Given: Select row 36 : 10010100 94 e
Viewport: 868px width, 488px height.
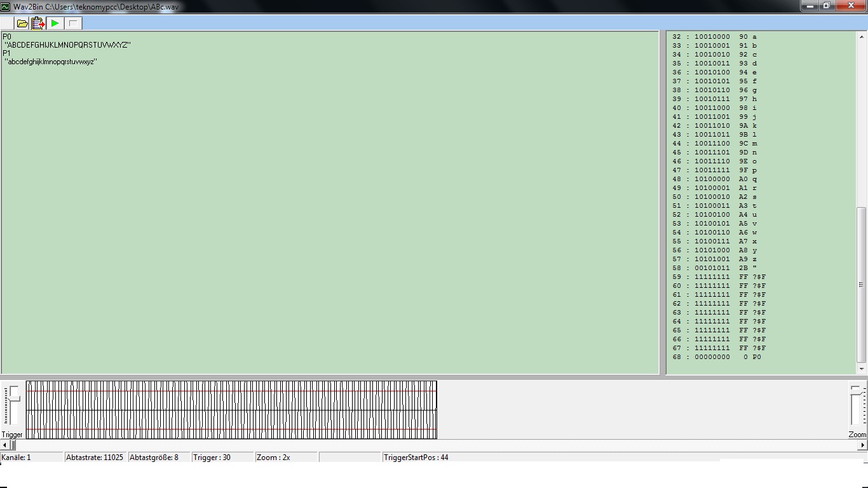Looking at the screenshot, I should point(715,72).
